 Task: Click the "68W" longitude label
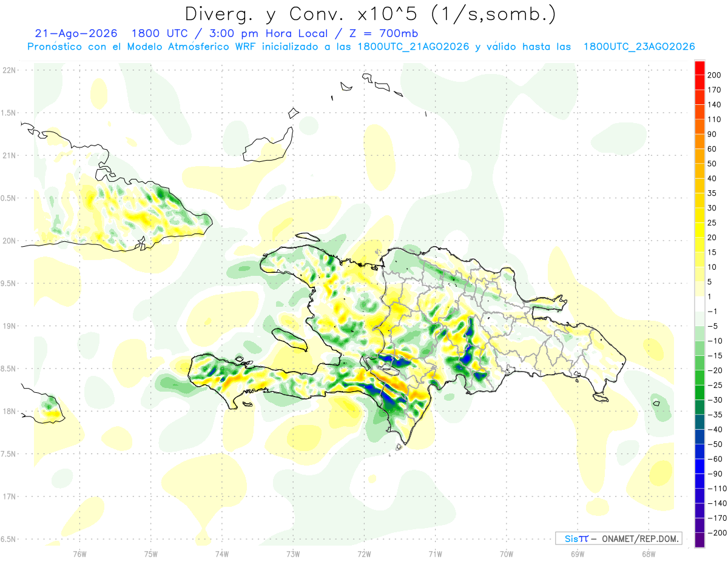click(x=648, y=554)
